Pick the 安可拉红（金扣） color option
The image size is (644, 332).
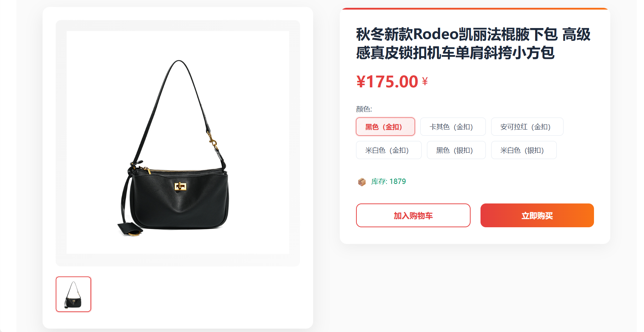[527, 127]
